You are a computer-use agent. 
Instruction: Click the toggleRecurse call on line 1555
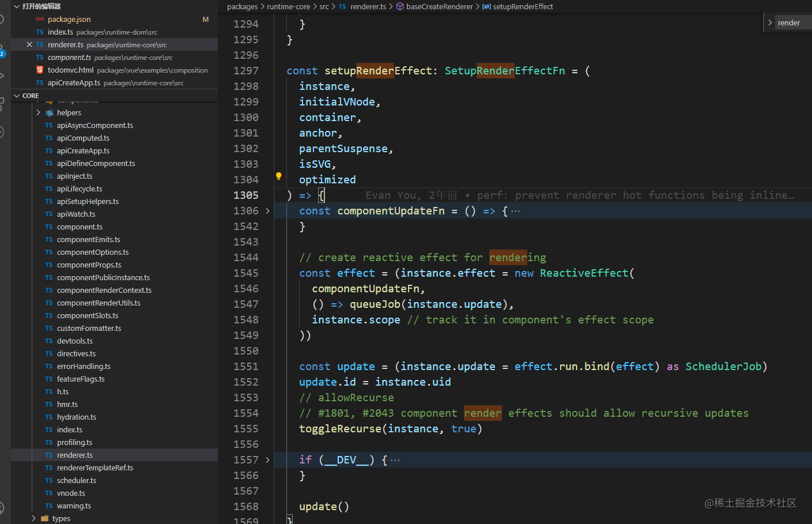(340, 429)
